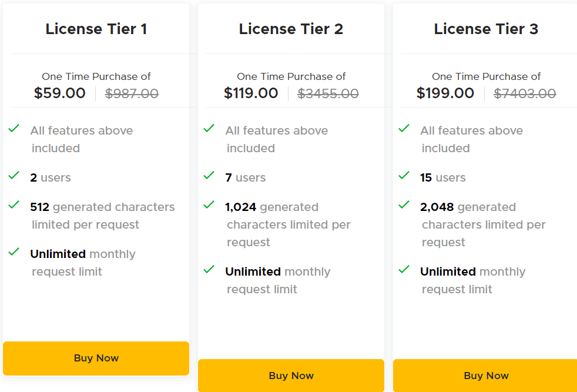Select the 'License Tier 3' heading
577x392 pixels.
486,28
